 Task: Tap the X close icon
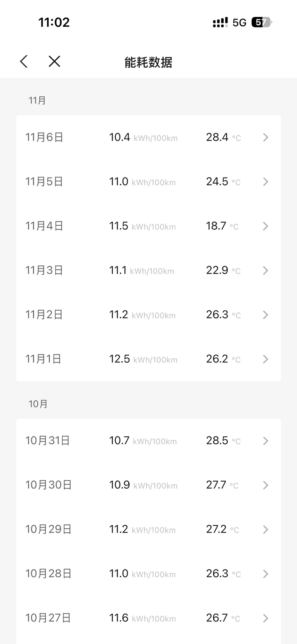(x=54, y=61)
